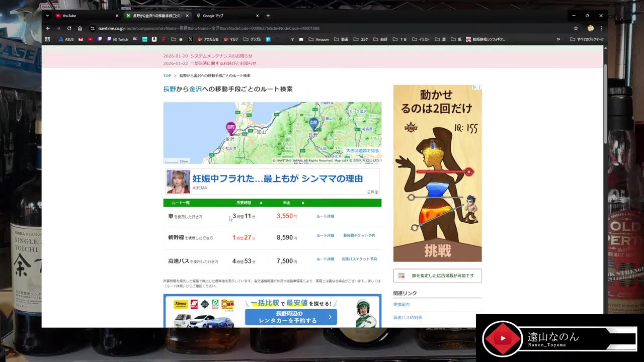Image resolution: width=644 pixels, height=362 pixels.
Task: Open the 高速バス時刻表 related link
Action: (408, 317)
